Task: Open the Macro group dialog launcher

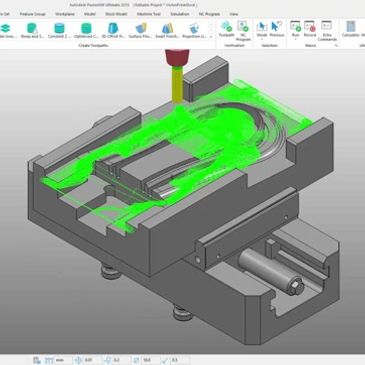Action: click(x=336, y=45)
